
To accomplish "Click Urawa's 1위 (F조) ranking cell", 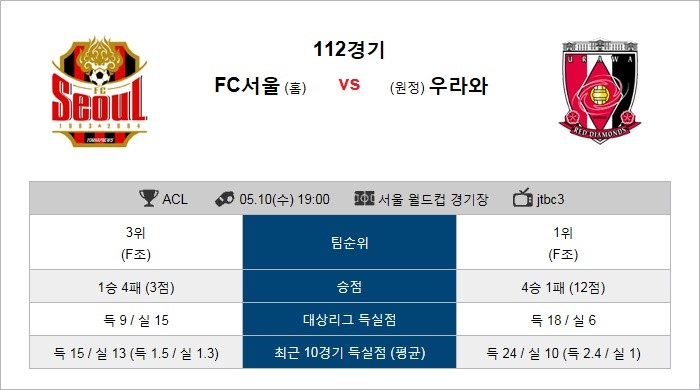I will pyautogui.click(x=563, y=243).
